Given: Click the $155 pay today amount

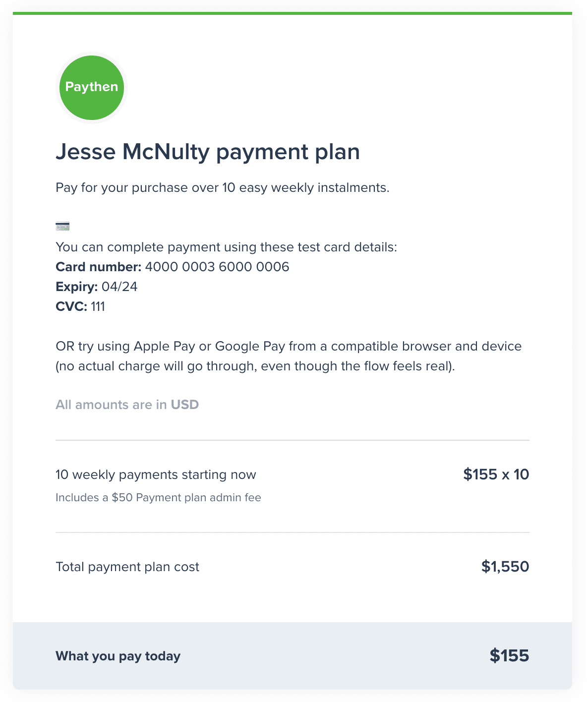Looking at the screenshot, I should pyautogui.click(x=509, y=656).
